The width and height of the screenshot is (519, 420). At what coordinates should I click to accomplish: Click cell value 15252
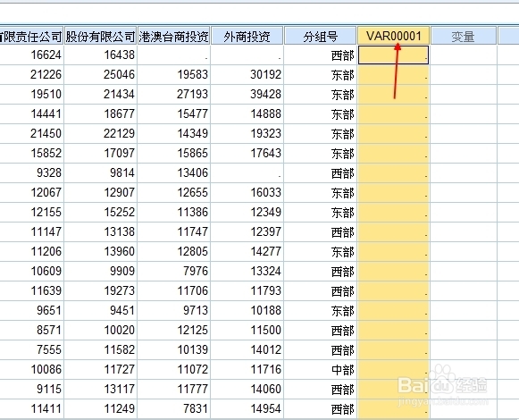tap(120, 212)
